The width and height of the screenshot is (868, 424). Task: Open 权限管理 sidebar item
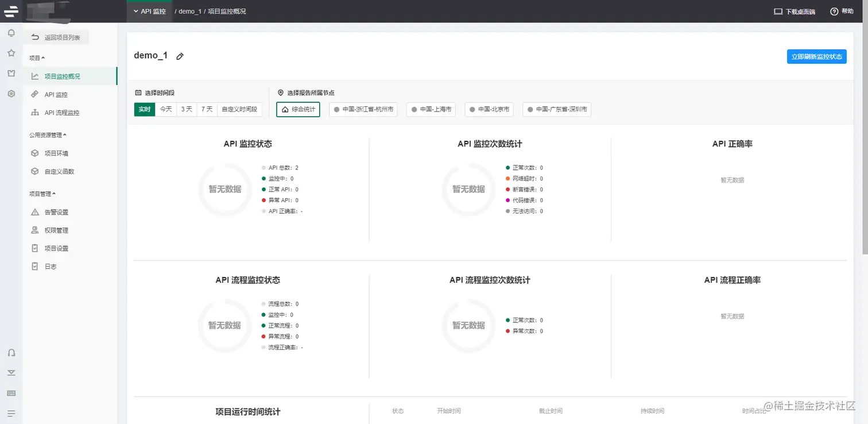pyautogui.click(x=70, y=230)
